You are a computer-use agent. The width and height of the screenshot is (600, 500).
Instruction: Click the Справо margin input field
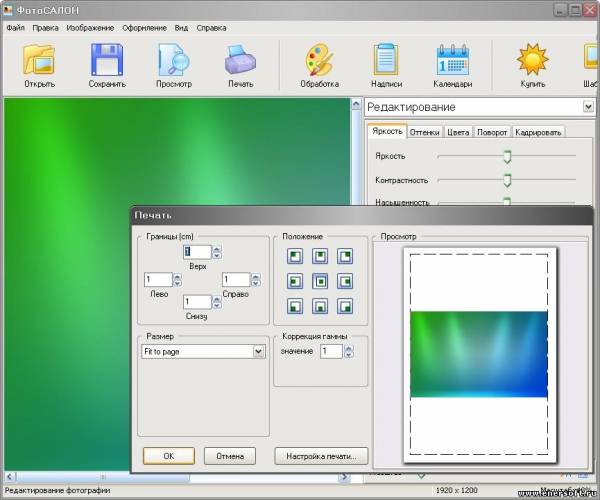coord(236,279)
